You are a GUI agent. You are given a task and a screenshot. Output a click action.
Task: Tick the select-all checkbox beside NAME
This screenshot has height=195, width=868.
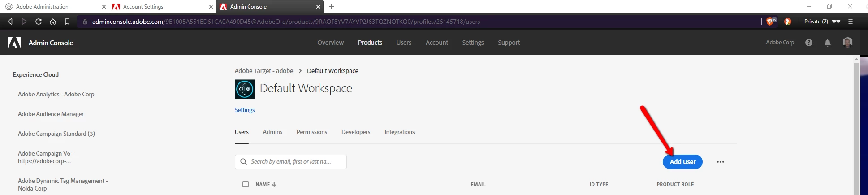[x=246, y=184]
